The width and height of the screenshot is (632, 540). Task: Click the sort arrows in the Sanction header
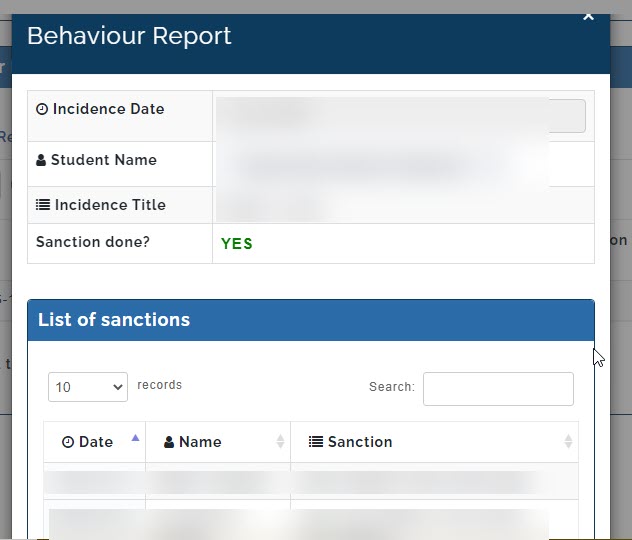tap(568, 442)
